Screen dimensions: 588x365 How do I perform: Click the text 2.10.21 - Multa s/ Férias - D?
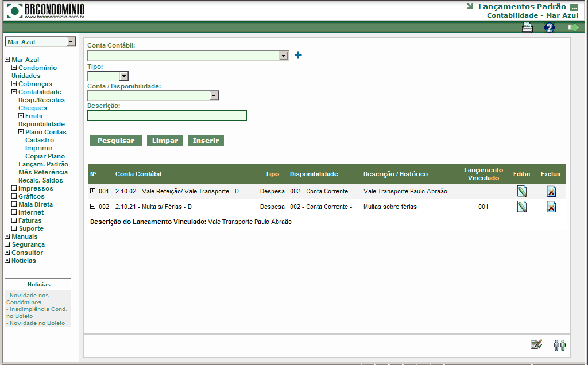[153, 207]
